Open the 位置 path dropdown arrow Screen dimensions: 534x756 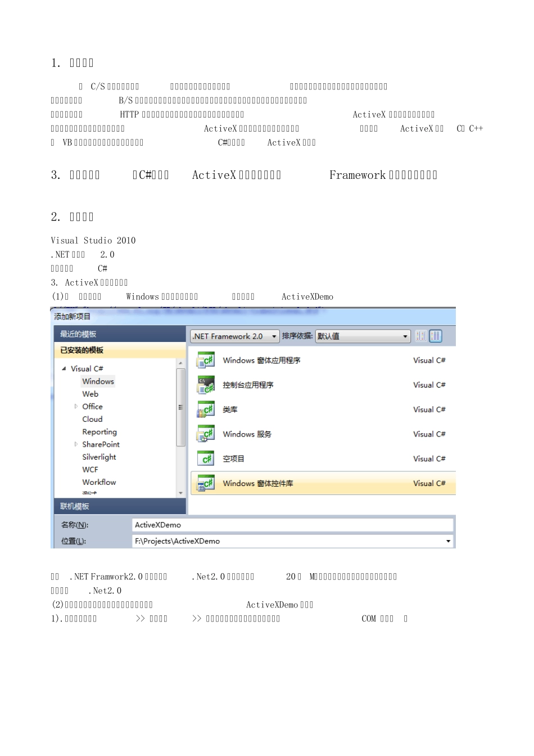coord(448,541)
